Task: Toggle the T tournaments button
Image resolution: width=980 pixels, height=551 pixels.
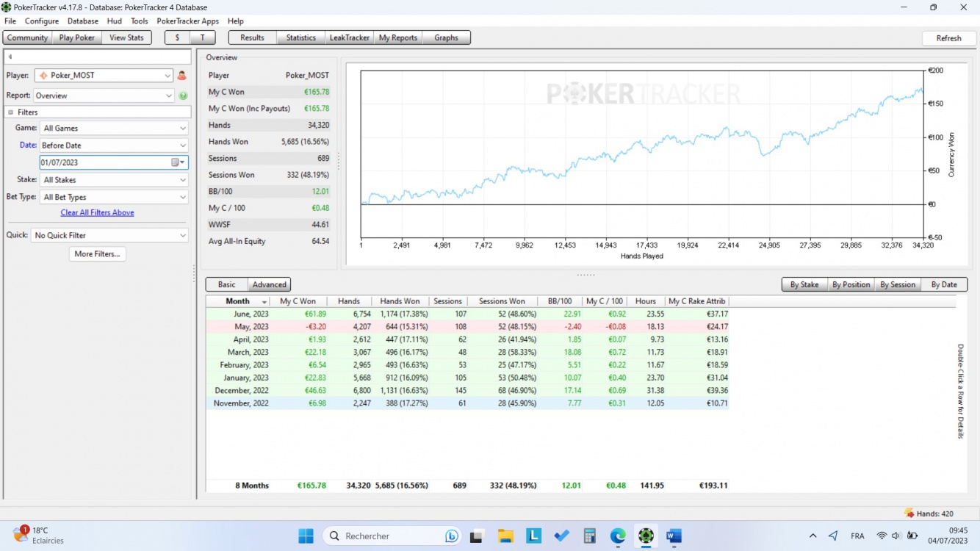Action: (202, 37)
